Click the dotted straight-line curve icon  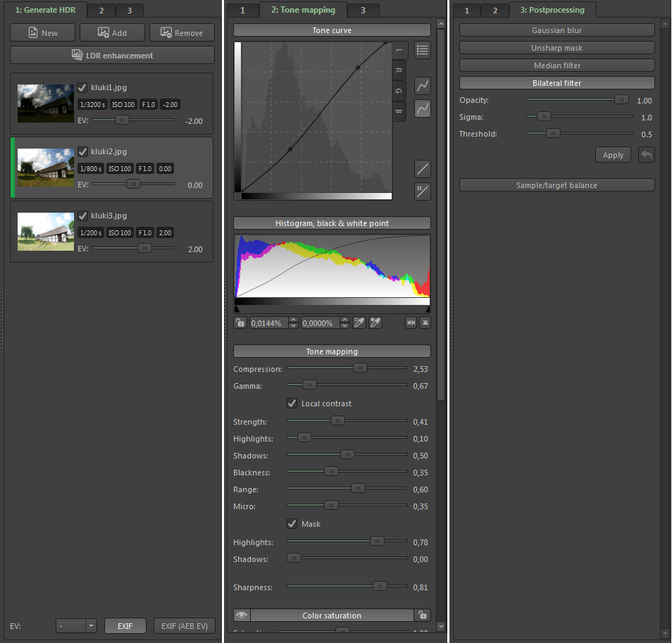tap(423, 192)
